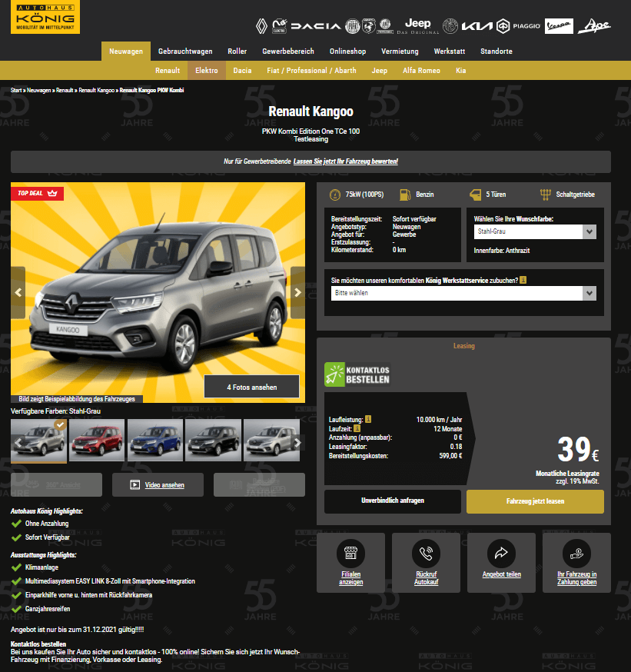
Task: Click the Kontaktlos bestellen badge
Action: tap(357, 374)
